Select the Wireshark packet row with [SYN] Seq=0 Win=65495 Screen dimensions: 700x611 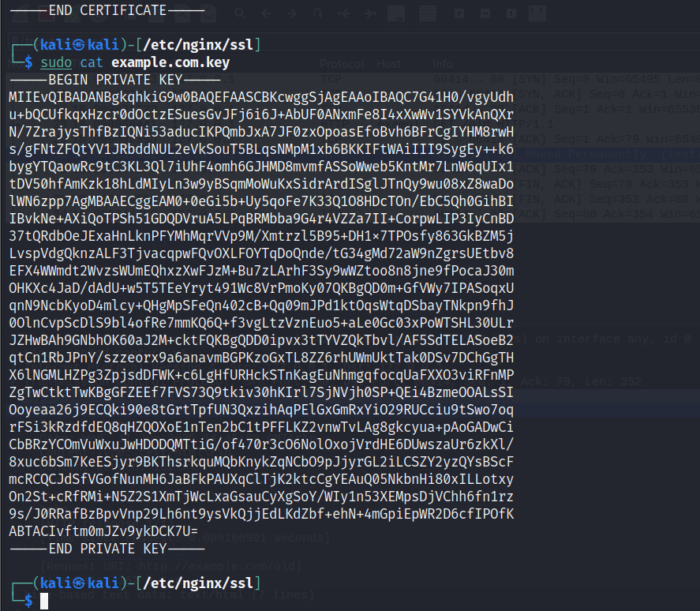(x=354, y=80)
